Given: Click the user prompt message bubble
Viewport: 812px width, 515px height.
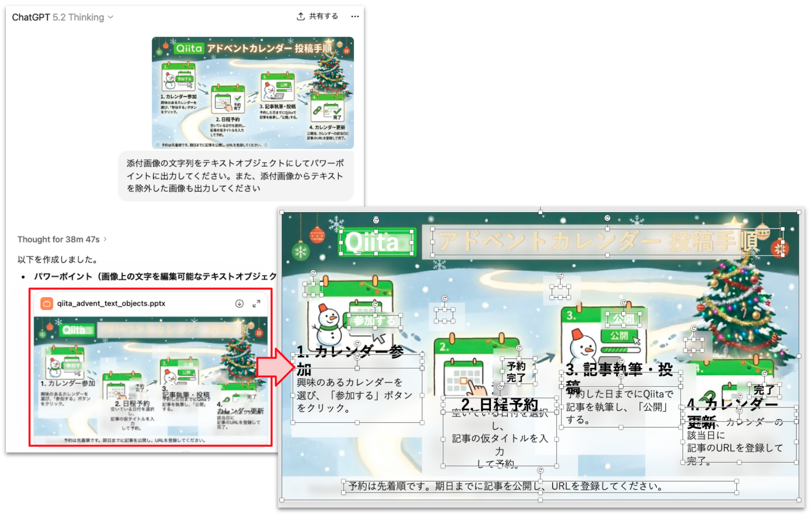Looking at the screenshot, I should 236,176.
